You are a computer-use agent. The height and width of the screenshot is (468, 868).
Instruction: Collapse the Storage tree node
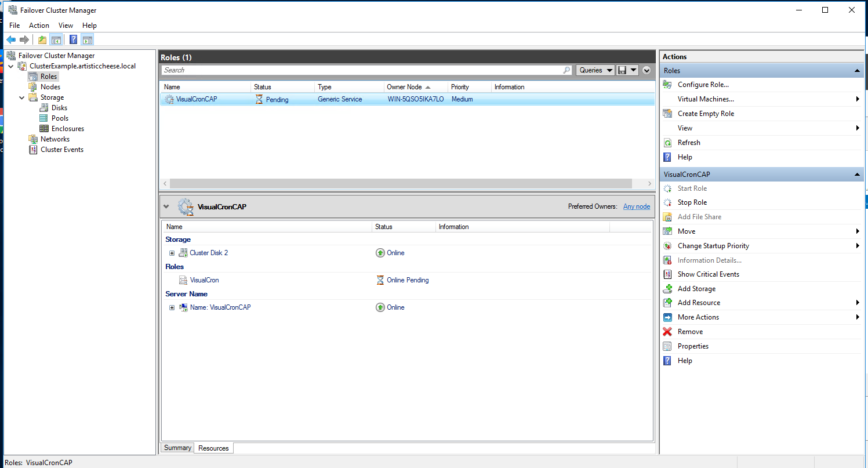[x=22, y=97]
